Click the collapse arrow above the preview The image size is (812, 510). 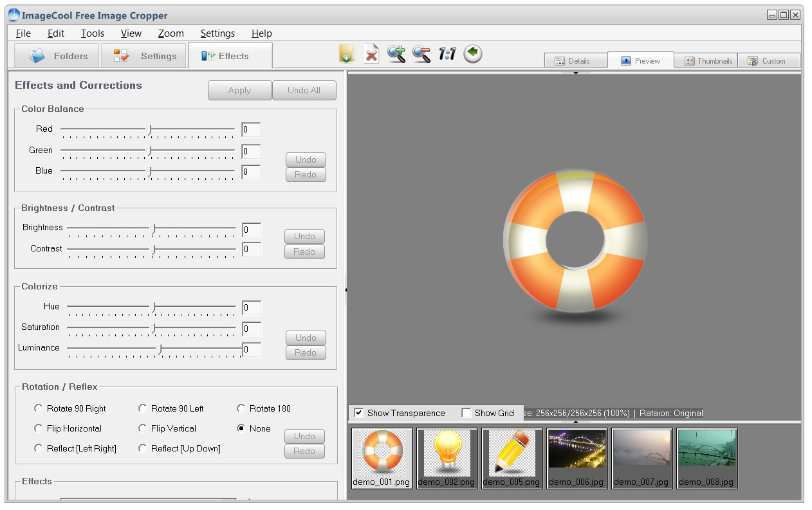575,73
